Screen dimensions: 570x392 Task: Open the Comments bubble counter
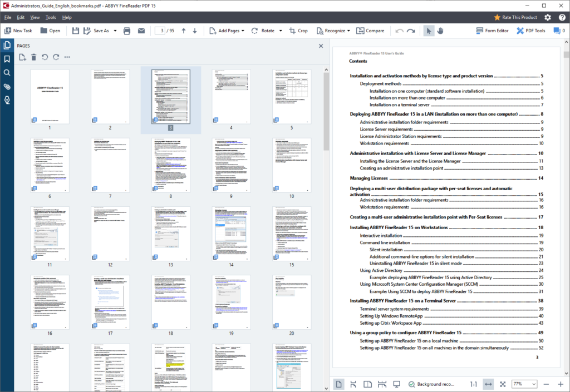559,31
